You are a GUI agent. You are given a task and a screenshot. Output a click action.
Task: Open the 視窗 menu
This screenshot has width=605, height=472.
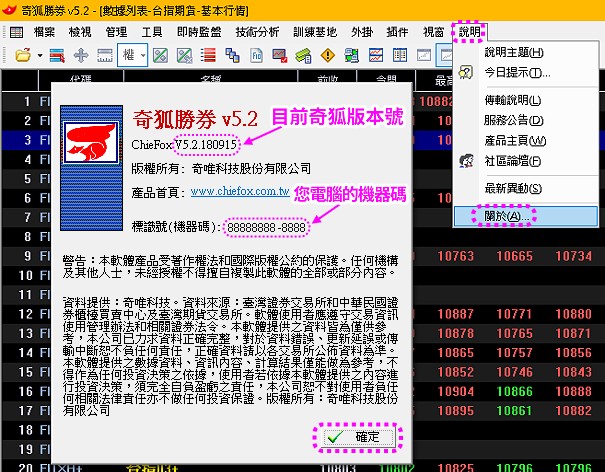coord(433,32)
